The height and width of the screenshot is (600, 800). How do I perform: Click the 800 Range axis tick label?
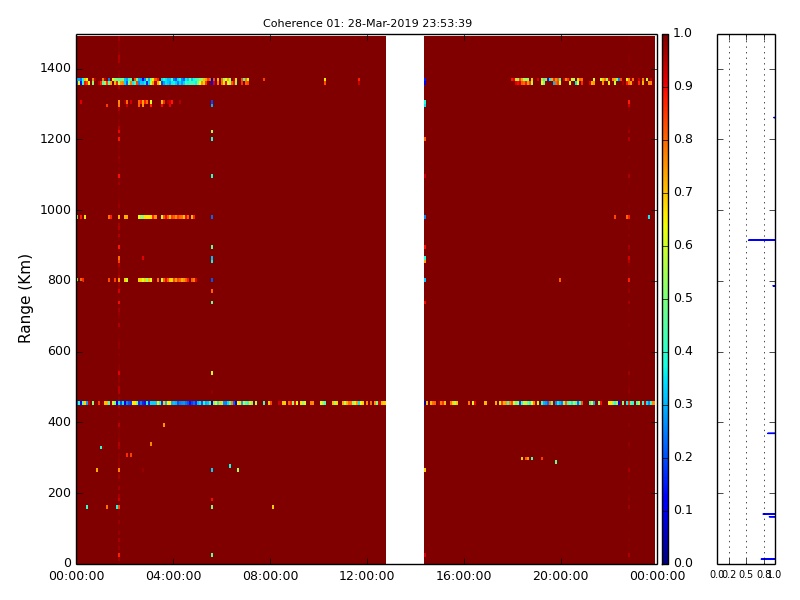[x=59, y=280]
